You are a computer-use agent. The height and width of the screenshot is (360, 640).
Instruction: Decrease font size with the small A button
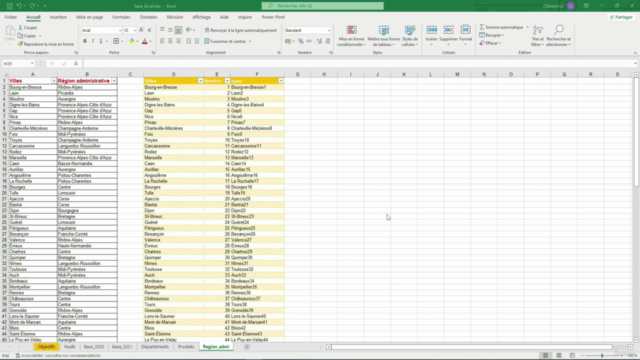point(150,30)
